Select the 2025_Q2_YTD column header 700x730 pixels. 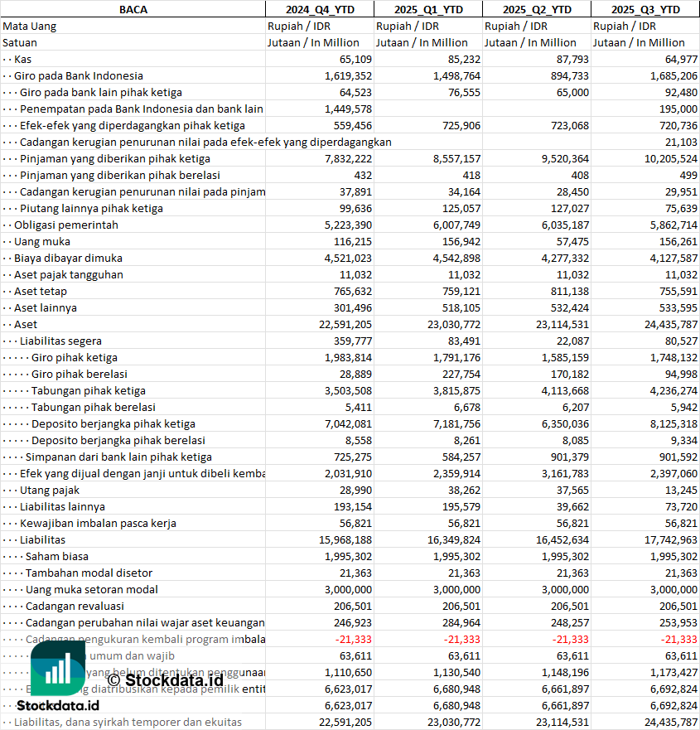coord(537,9)
